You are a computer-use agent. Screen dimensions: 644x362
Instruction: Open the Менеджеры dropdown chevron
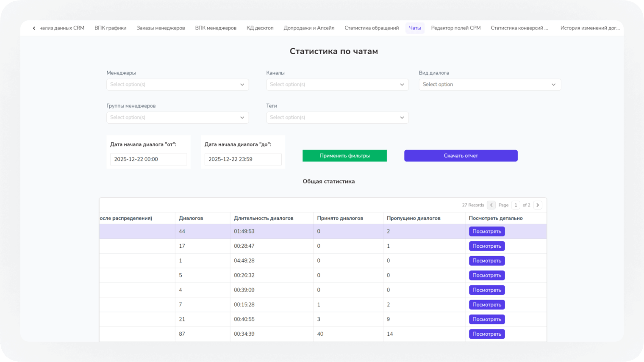click(242, 84)
